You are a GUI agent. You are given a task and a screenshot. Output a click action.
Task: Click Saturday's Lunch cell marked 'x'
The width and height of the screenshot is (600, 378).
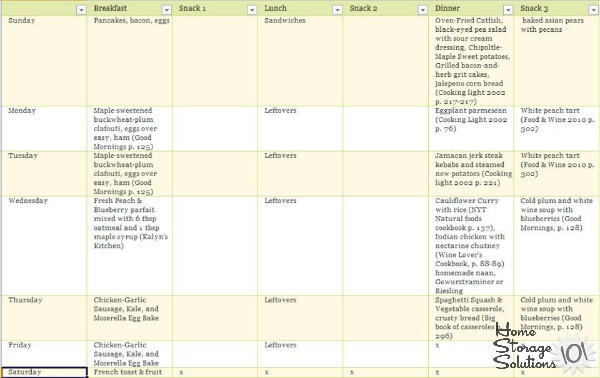(300, 372)
